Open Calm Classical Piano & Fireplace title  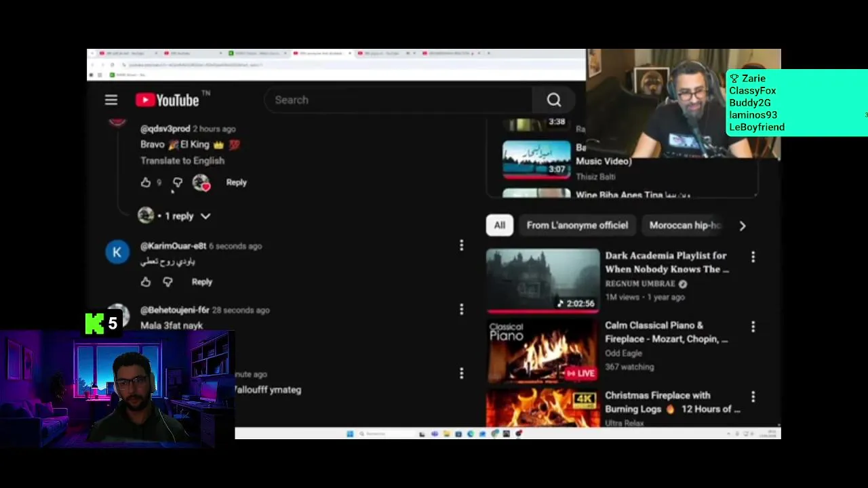coord(667,332)
